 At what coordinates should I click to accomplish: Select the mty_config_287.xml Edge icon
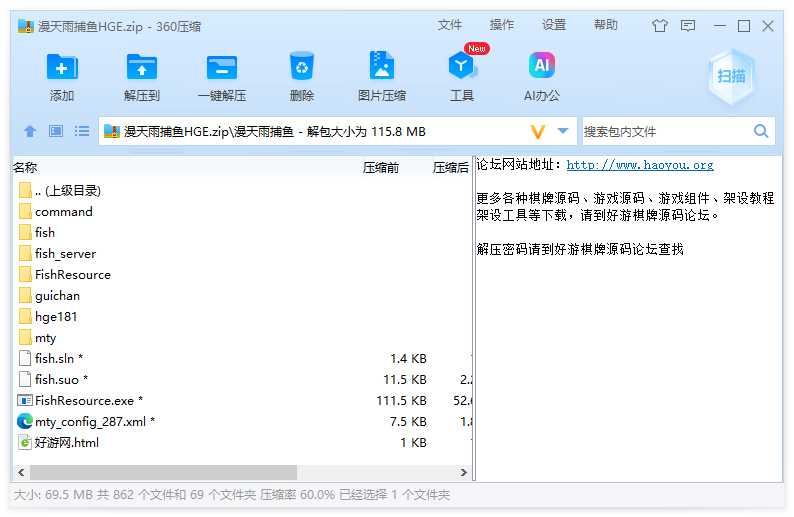[25, 421]
